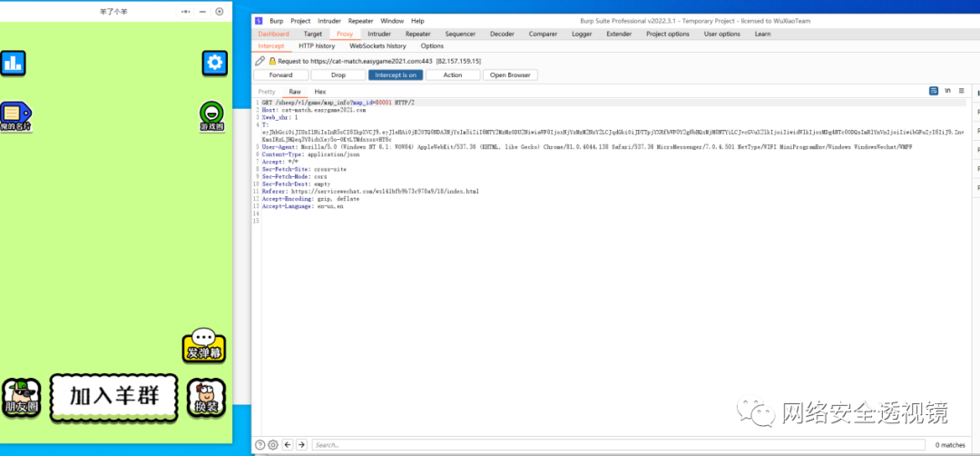Switch message view to Pretty
The width and height of the screenshot is (980, 456).
point(267,92)
